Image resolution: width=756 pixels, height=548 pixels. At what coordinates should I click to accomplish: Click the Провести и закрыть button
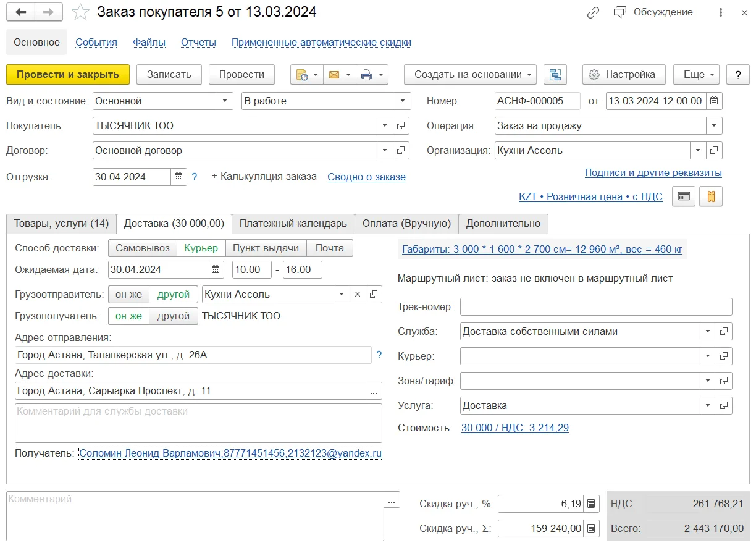(x=68, y=75)
